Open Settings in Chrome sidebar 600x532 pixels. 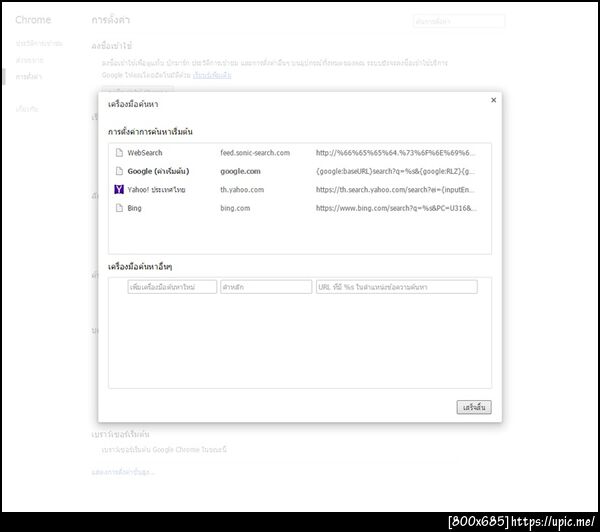click(28, 76)
